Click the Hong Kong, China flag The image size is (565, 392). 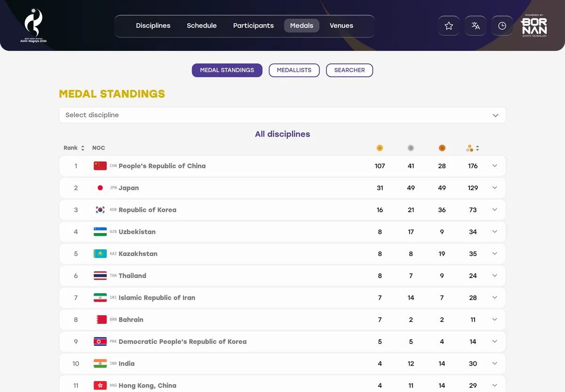100,385
